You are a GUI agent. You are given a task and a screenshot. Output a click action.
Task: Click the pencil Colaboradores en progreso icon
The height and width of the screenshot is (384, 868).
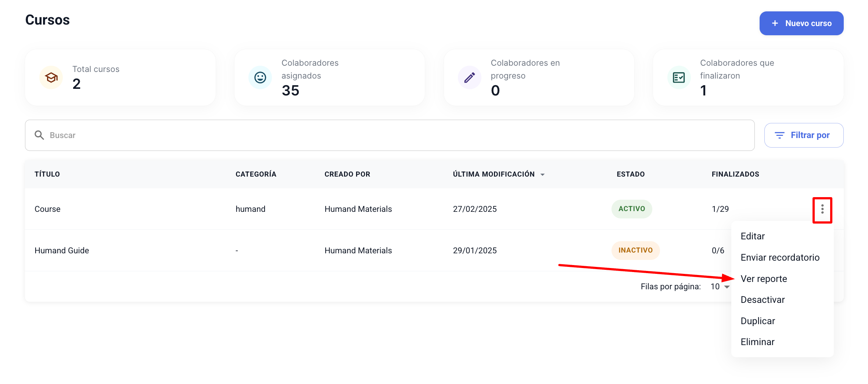click(469, 77)
